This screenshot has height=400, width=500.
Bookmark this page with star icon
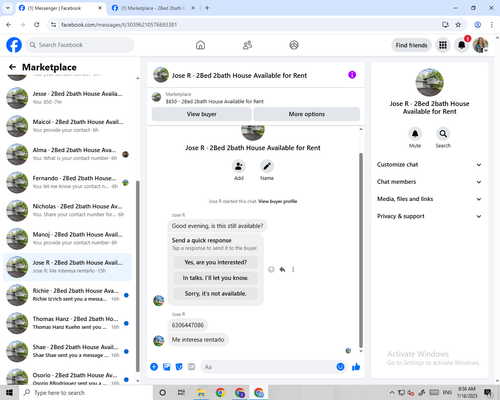458,25
